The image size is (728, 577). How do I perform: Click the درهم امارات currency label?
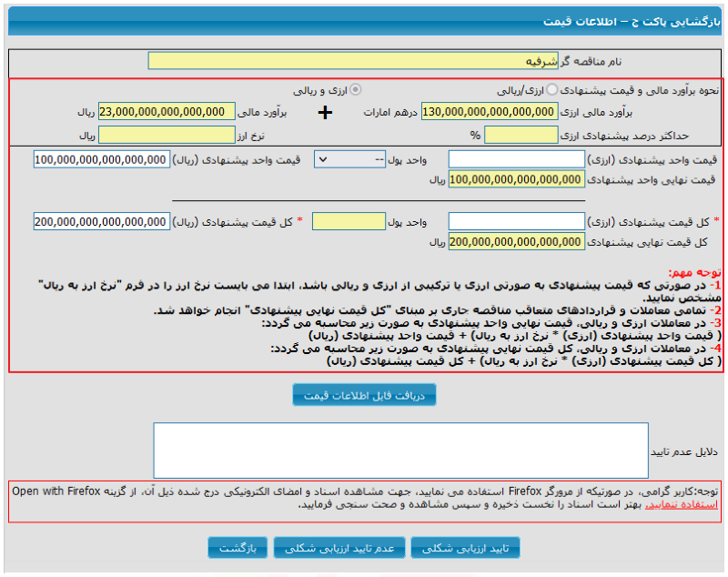390,112
